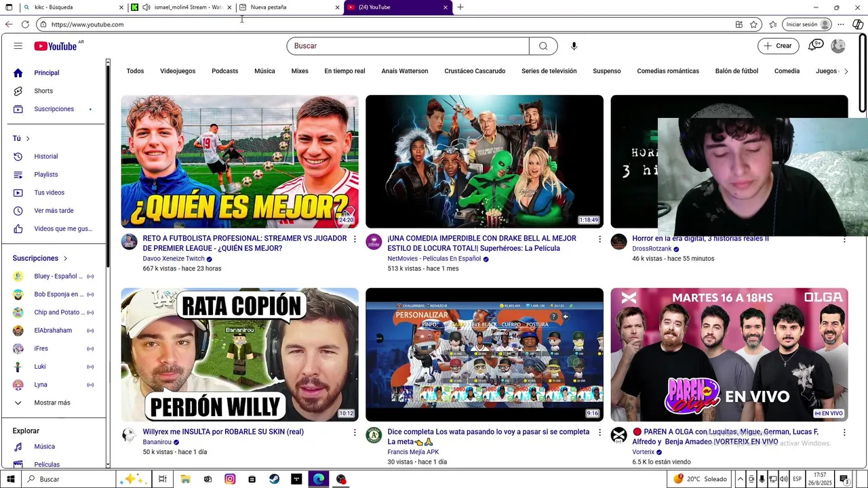This screenshot has height=488, width=868.
Task: Select the Podcasts filter chip
Action: (224, 71)
